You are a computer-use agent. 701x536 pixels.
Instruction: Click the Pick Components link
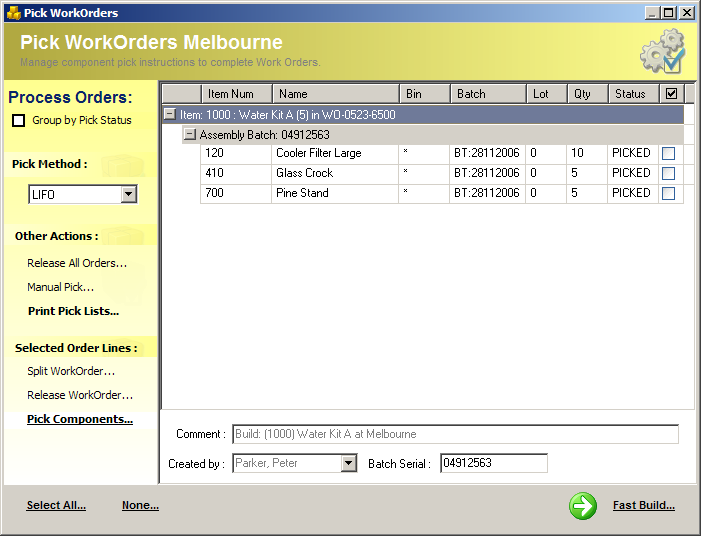coord(80,420)
